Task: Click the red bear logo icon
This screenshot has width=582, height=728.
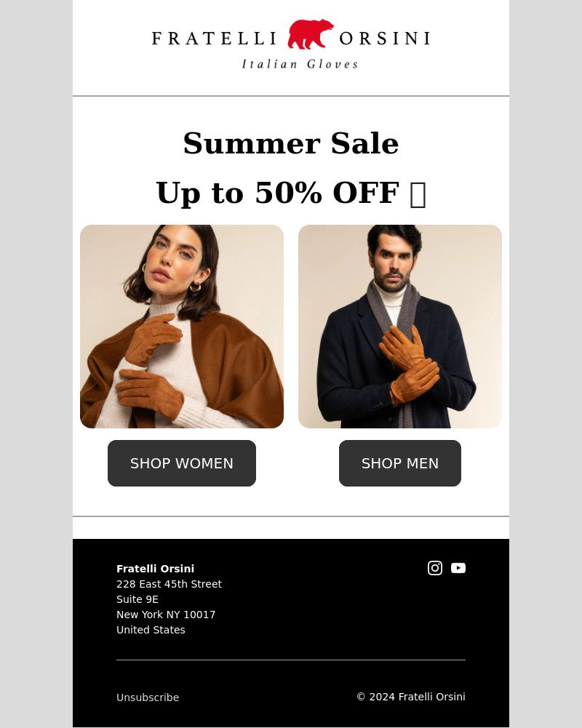Action: pyautogui.click(x=310, y=34)
